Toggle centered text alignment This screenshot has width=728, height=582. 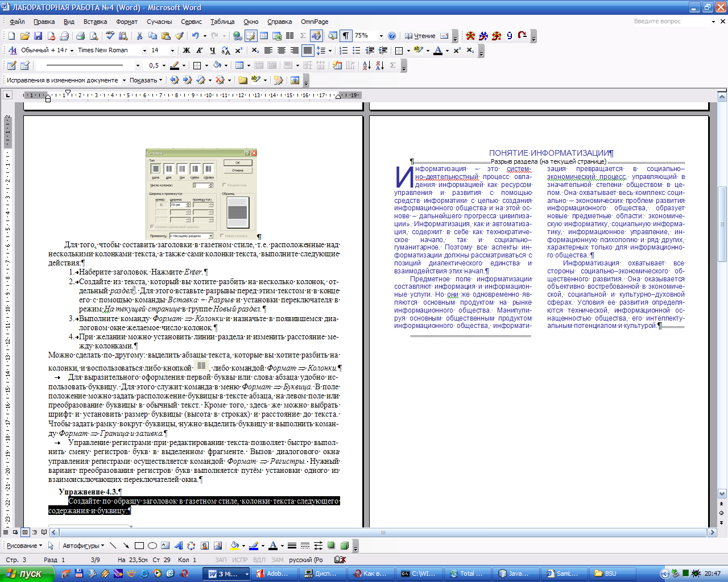click(282, 51)
